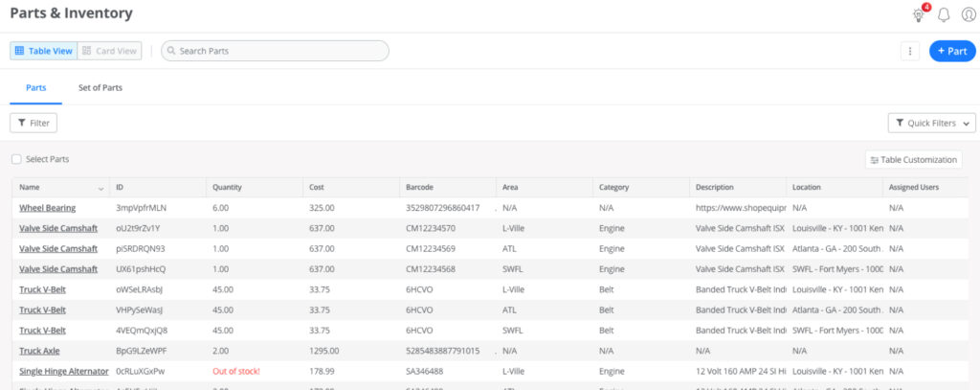
Task: Click the lightbulb tips icon with badge
Action: pos(921,14)
